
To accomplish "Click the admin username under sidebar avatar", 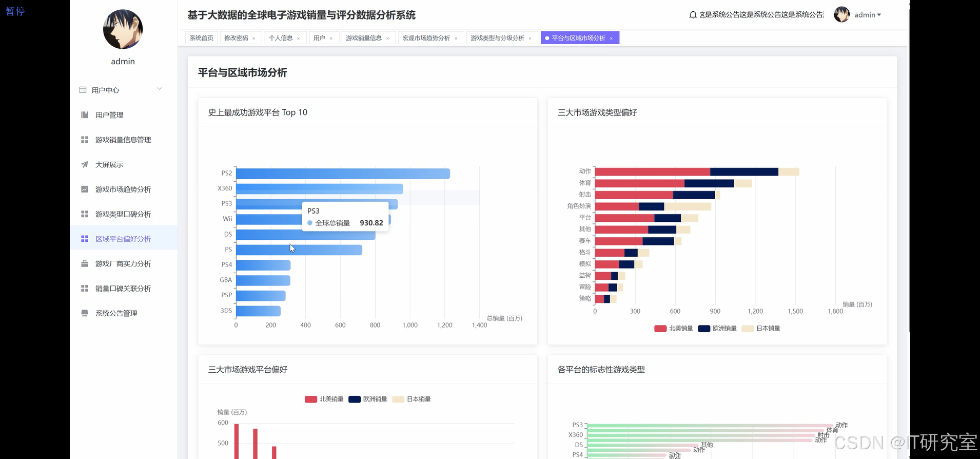I will (x=123, y=62).
